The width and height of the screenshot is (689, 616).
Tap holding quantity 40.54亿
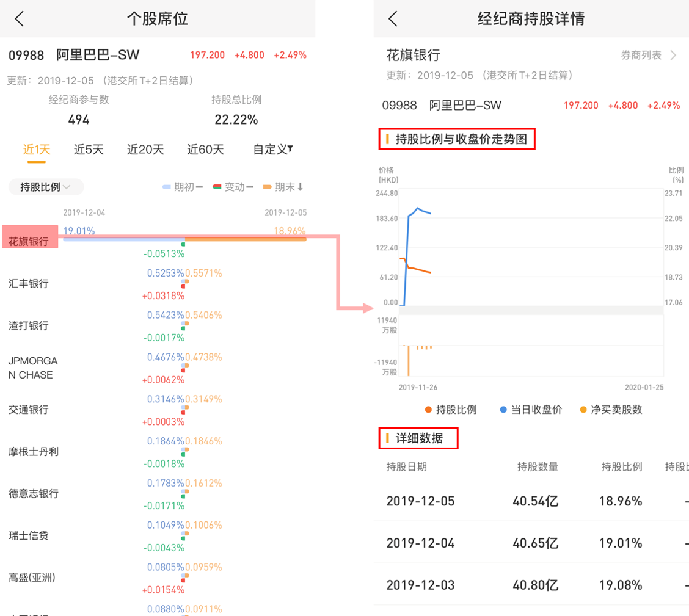click(535, 501)
